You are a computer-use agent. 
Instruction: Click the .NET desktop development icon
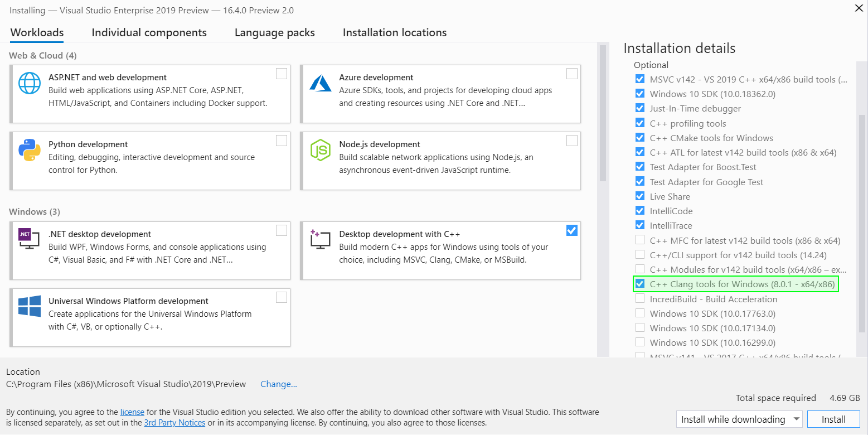click(x=30, y=239)
